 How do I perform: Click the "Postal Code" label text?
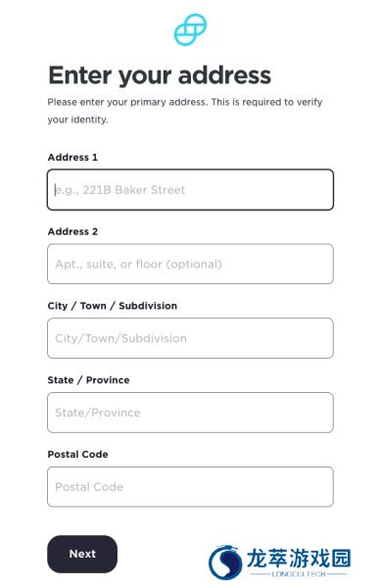[x=78, y=454]
